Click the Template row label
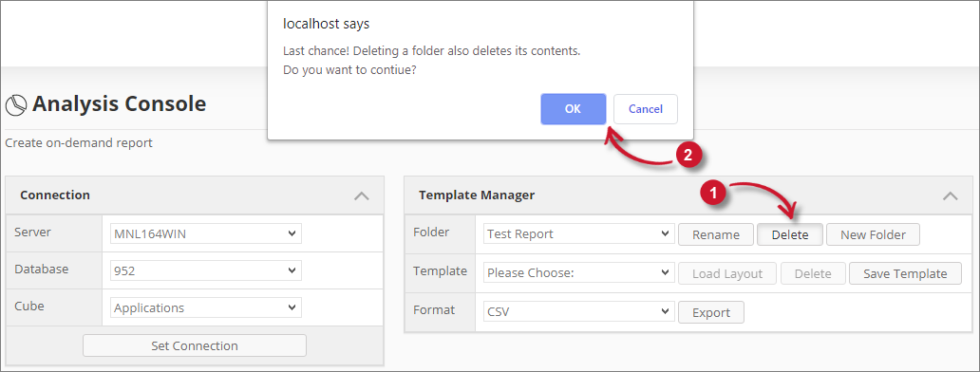980x372 pixels. point(440,270)
